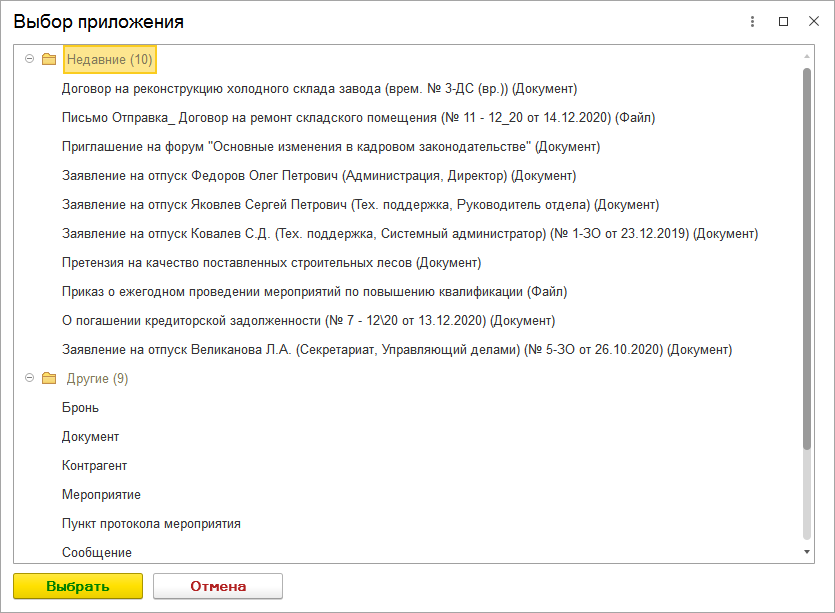Close the Выбор приложения dialog

[x=813, y=21]
